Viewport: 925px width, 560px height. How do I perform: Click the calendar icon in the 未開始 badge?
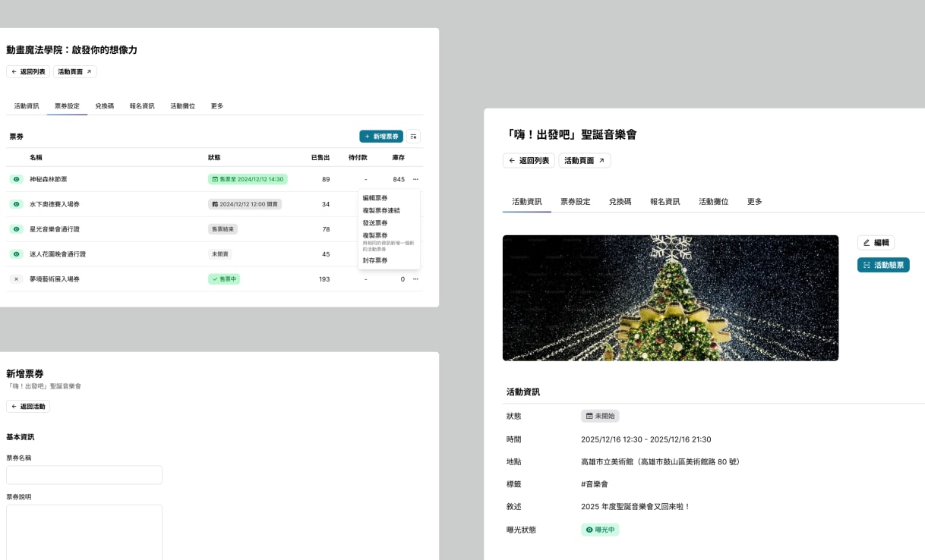[589, 415]
